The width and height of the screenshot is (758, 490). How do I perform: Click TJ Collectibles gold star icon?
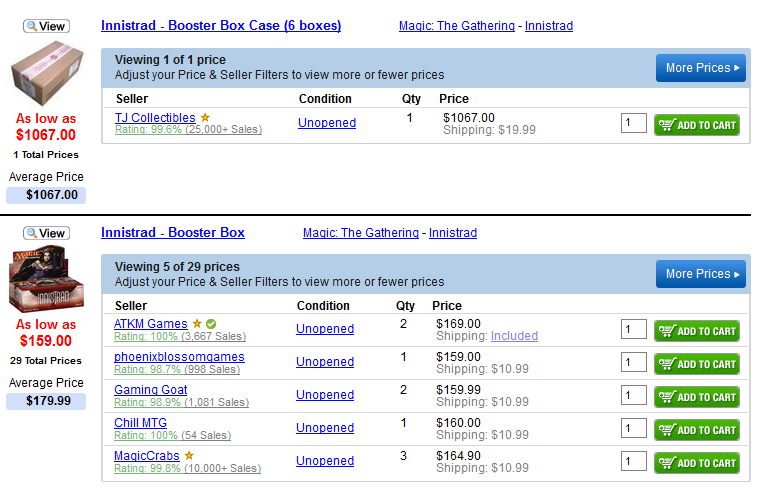coord(205,117)
